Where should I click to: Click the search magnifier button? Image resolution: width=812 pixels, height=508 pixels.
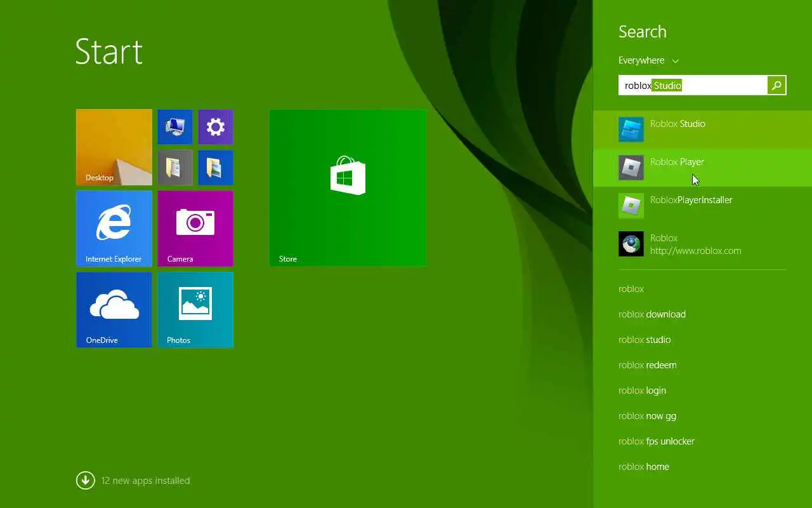776,85
